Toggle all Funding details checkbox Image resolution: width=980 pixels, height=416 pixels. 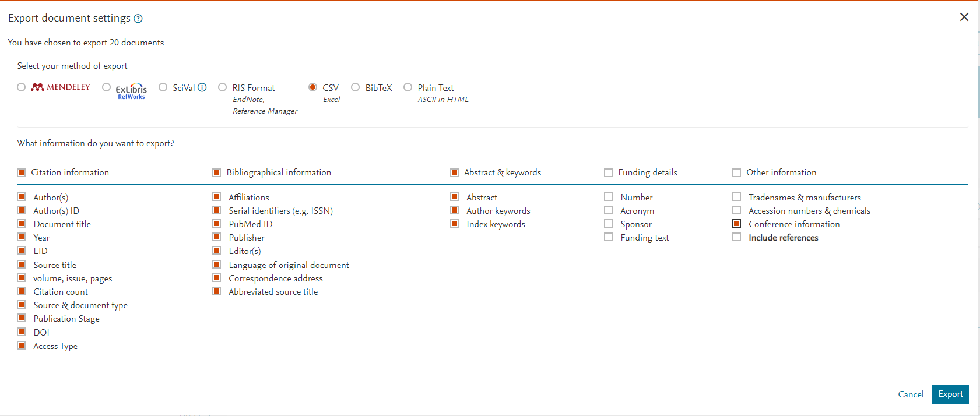tap(609, 172)
